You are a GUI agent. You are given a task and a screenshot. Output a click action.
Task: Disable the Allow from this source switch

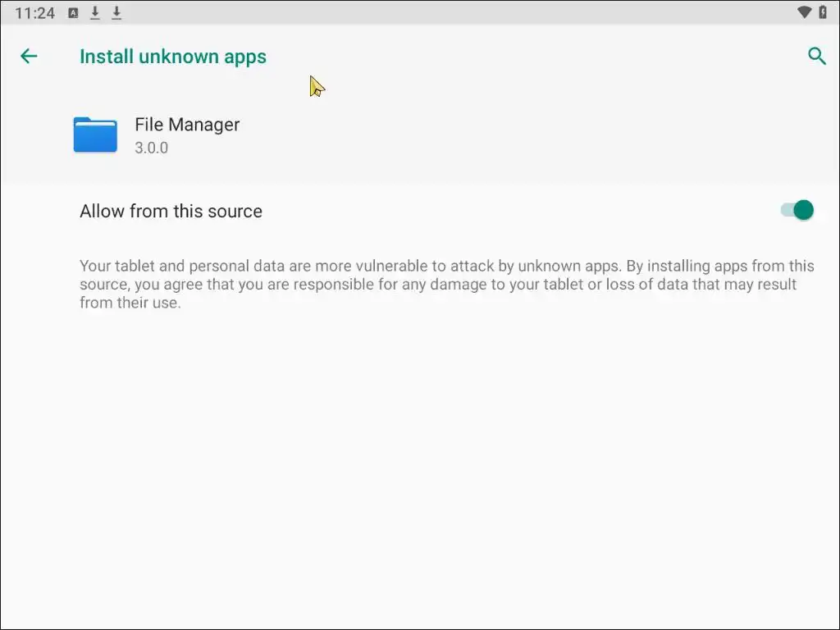coord(797,210)
